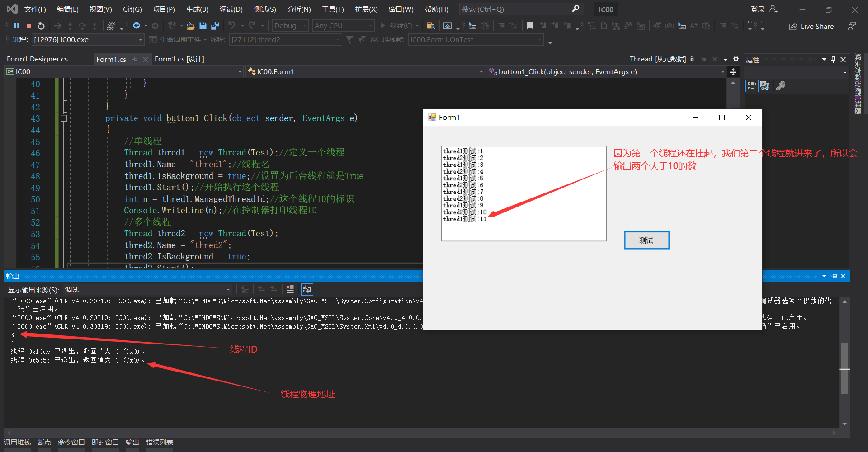Restart the debug session
This screenshot has width=868, height=452.
point(41,25)
